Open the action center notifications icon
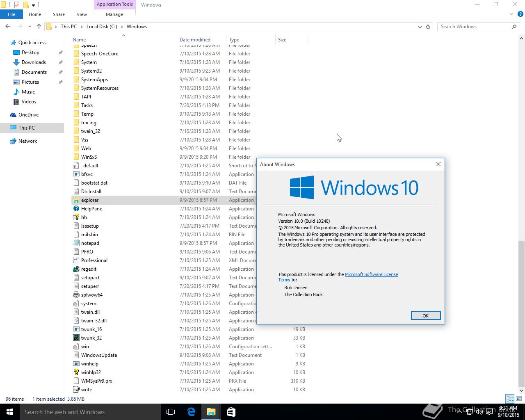525x420 pixels. click(x=489, y=412)
